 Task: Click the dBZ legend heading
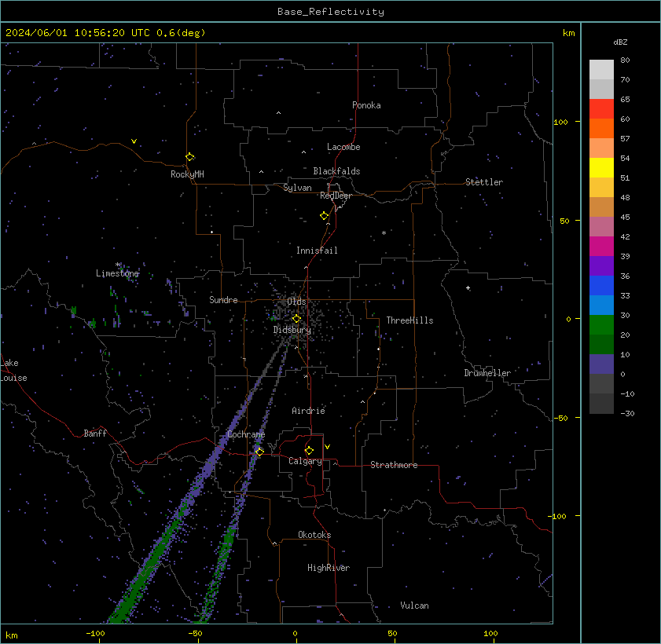[x=620, y=42]
